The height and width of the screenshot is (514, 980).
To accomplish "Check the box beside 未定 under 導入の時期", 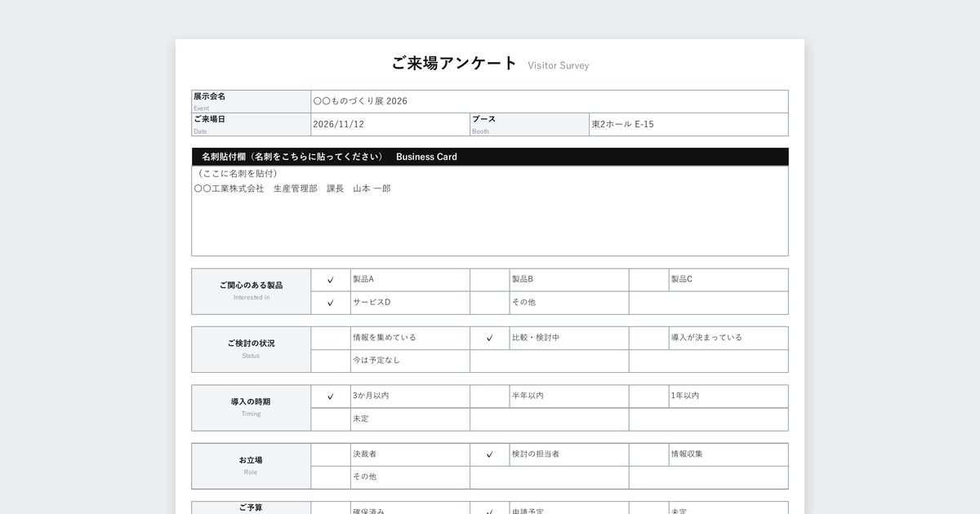I will (x=331, y=419).
